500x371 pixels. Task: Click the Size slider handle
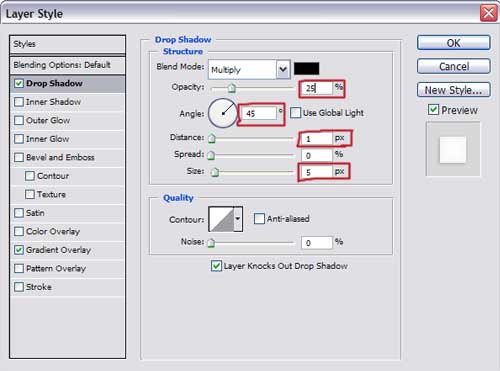(215, 172)
